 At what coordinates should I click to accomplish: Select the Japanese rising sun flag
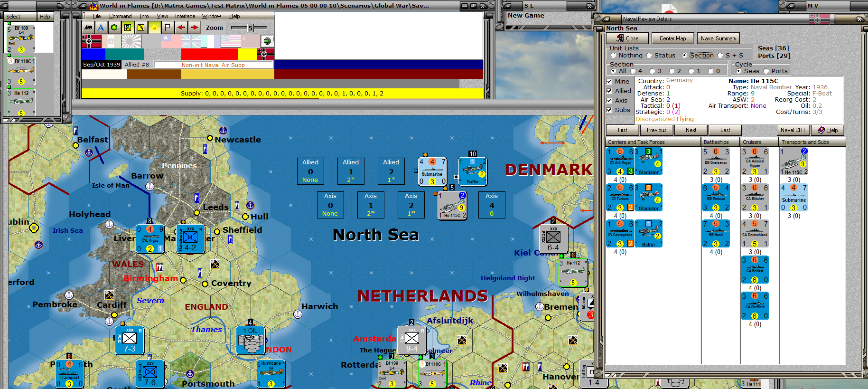pyautogui.click(x=131, y=41)
